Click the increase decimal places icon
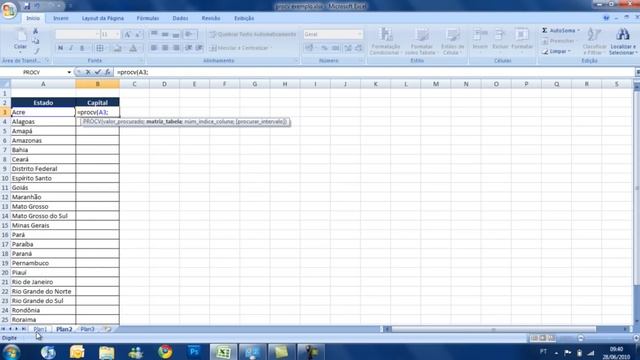Screen dimensions: 640x360 348,48
